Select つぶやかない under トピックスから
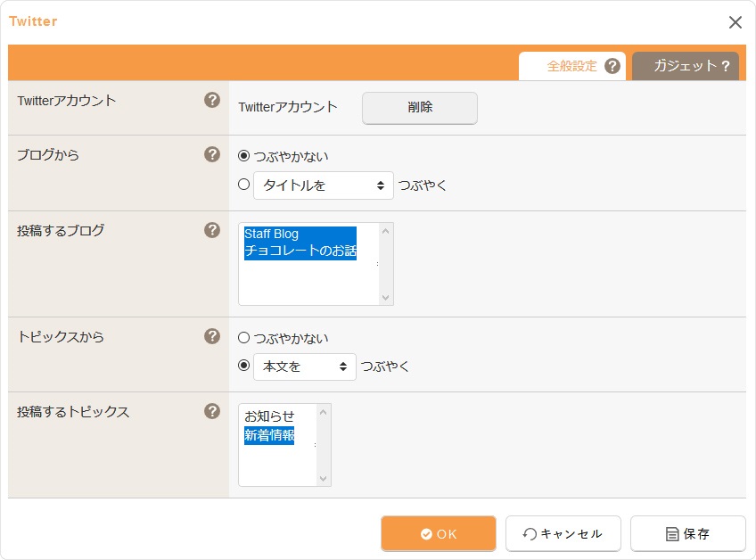Screen dimensions: 756x560 point(244,338)
